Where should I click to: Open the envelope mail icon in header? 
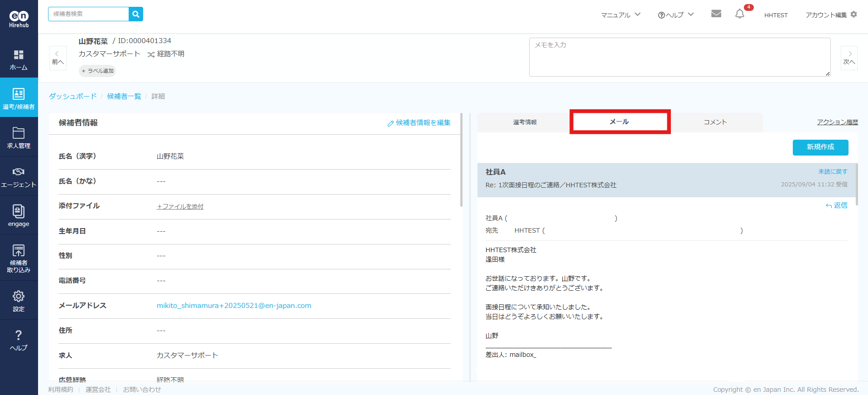click(716, 14)
